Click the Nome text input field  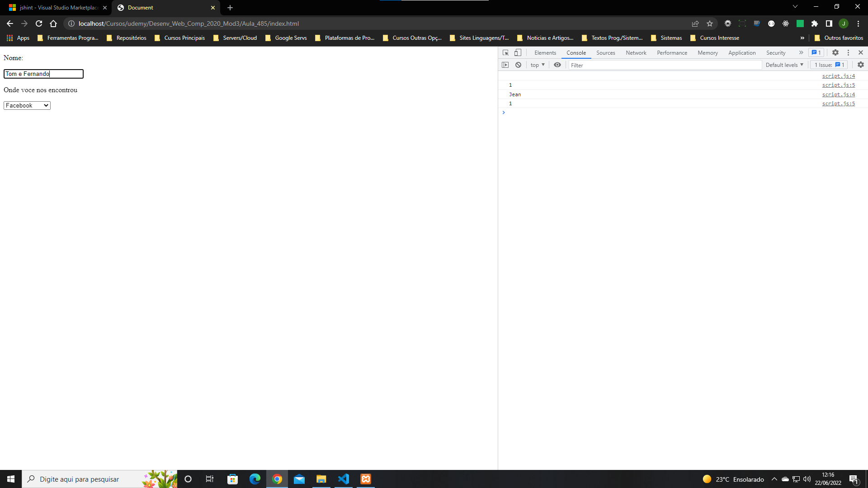pos(43,74)
